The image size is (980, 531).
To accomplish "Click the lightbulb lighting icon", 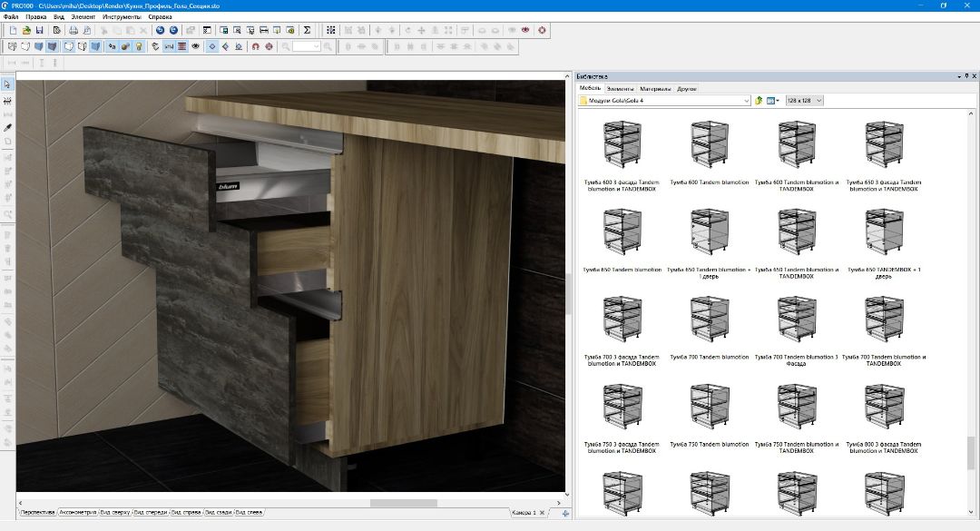I will [139, 46].
